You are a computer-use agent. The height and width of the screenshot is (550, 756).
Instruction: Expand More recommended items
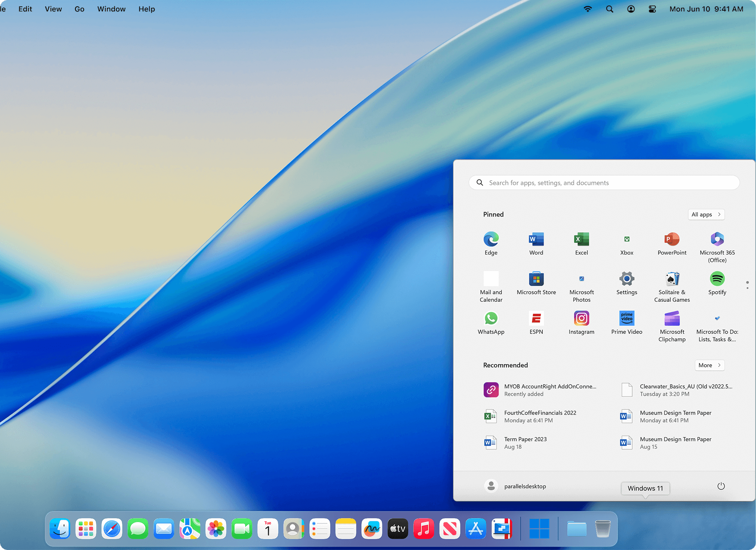pos(709,365)
